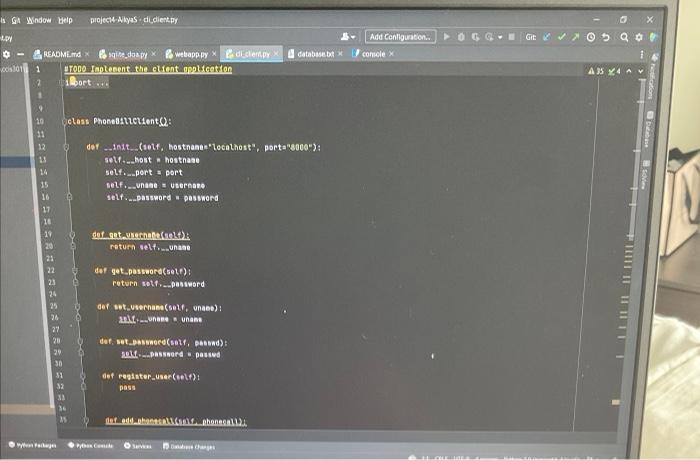This screenshot has height=460, width=700.
Task: Open the user account dropdown
Action: click(x=348, y=37)
